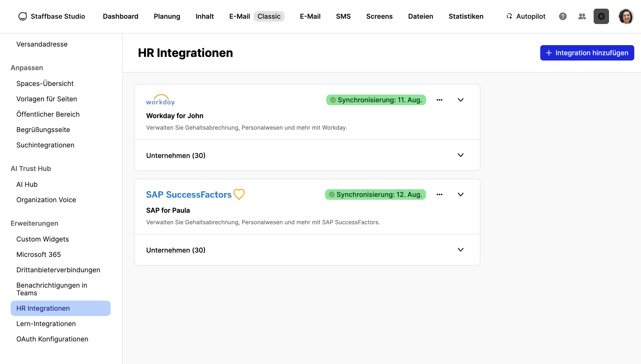
Task: Open Begrüßungsseite settings
Action: 43,129
